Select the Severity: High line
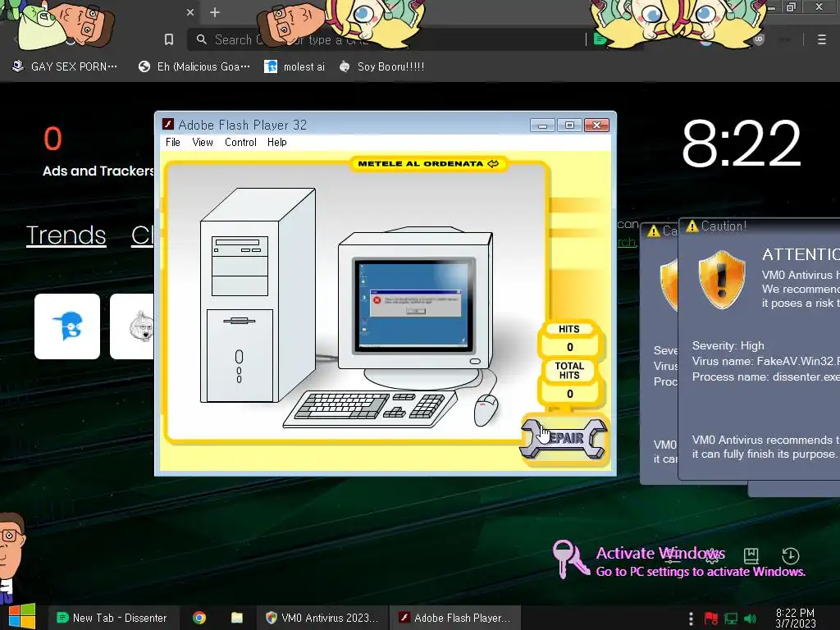The height and width of the screenshot is (630, 840). point(728,345)
